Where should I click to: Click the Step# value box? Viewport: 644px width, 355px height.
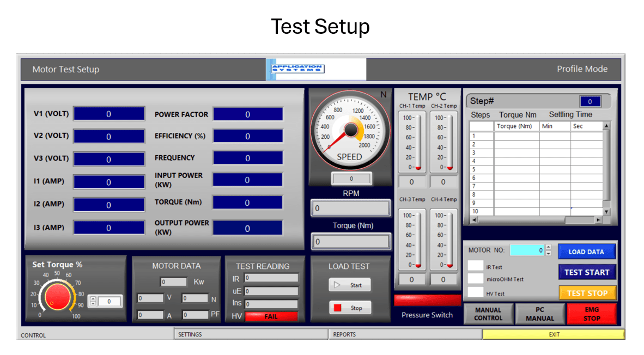click(590, 101)
